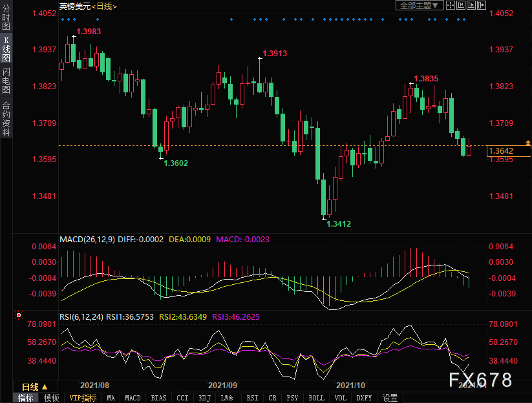Open 设置 indicator settings
The image size is (532, 403).
click(390, 398)
